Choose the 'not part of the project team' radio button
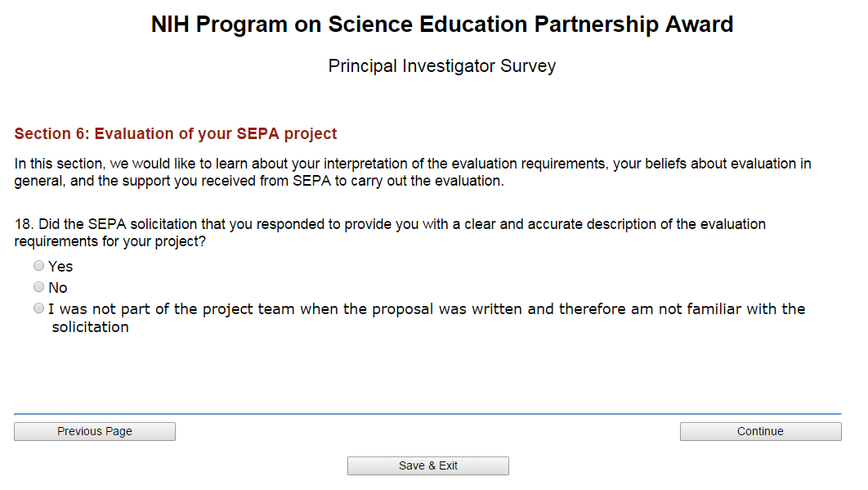This screenshot has height=490, width=868. pyautogui.click(x=38, y=308)
